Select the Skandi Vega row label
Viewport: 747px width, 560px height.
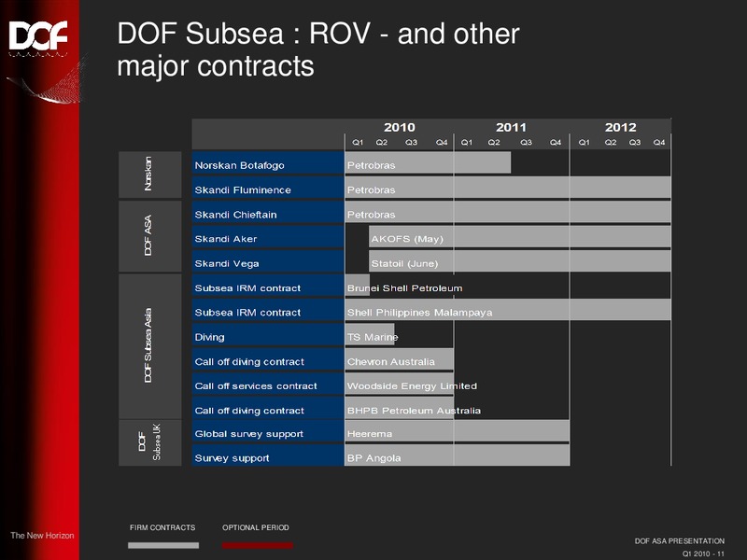(x=268, y=263)
